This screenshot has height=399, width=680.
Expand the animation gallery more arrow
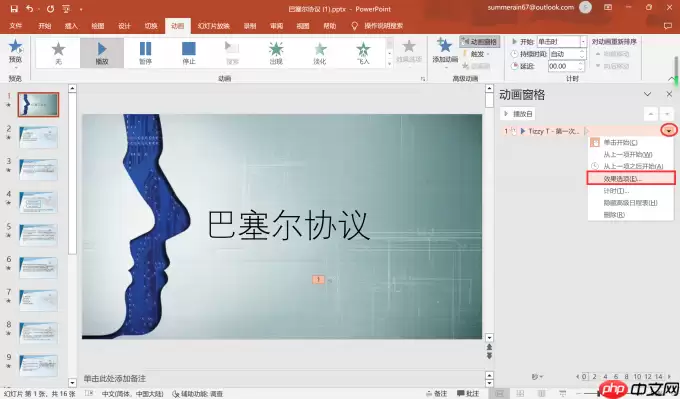389,64
